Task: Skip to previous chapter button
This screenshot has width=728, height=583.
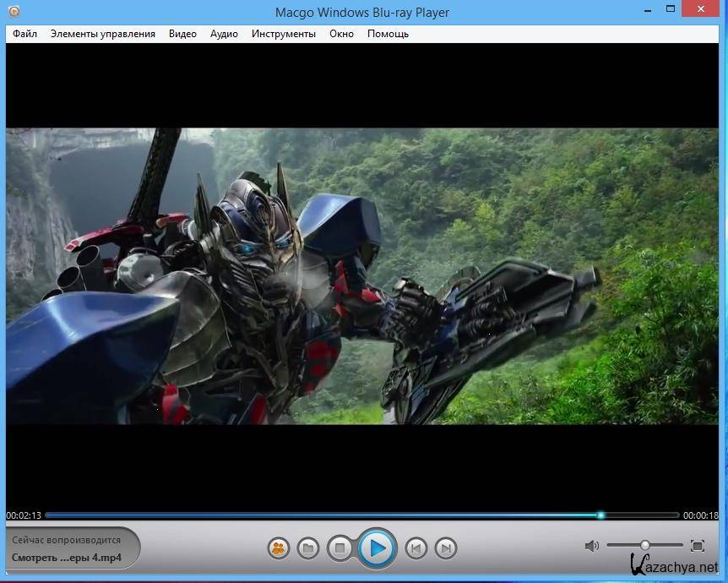Action: click(x=416, y=548)
